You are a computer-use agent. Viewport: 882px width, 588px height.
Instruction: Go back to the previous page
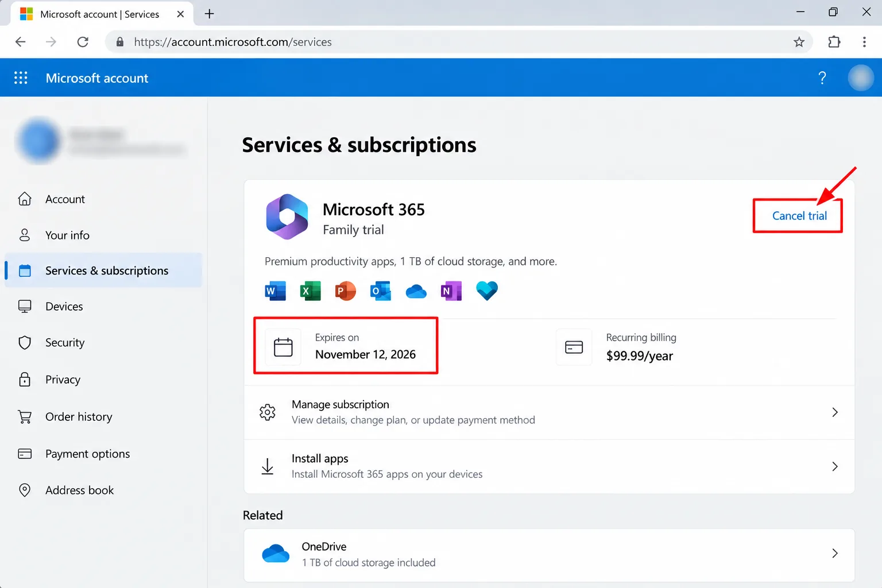pyautogui.click(x=21, y=42)
